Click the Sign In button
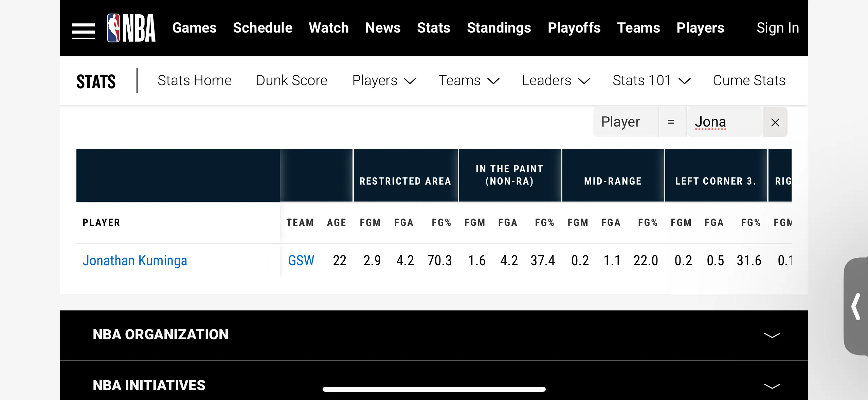 click(x=778, y=28)
